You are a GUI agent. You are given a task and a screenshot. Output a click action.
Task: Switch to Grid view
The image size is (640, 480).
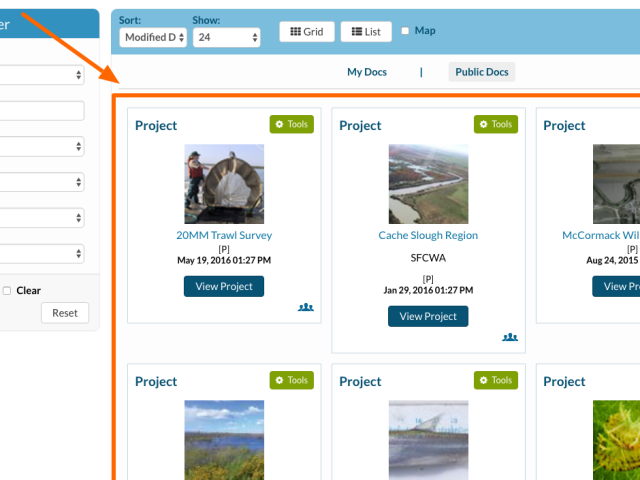pyautogui.click(x=306, y=32)
